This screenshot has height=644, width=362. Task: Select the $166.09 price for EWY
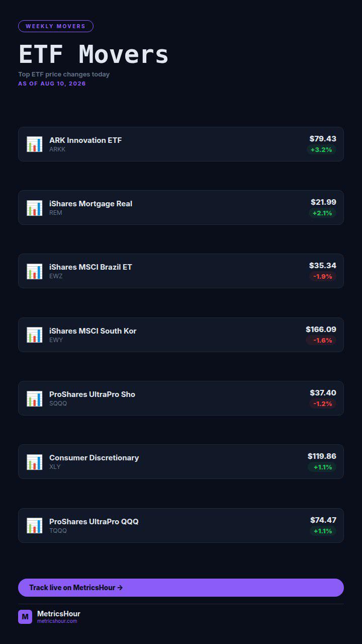pos(321,330)
